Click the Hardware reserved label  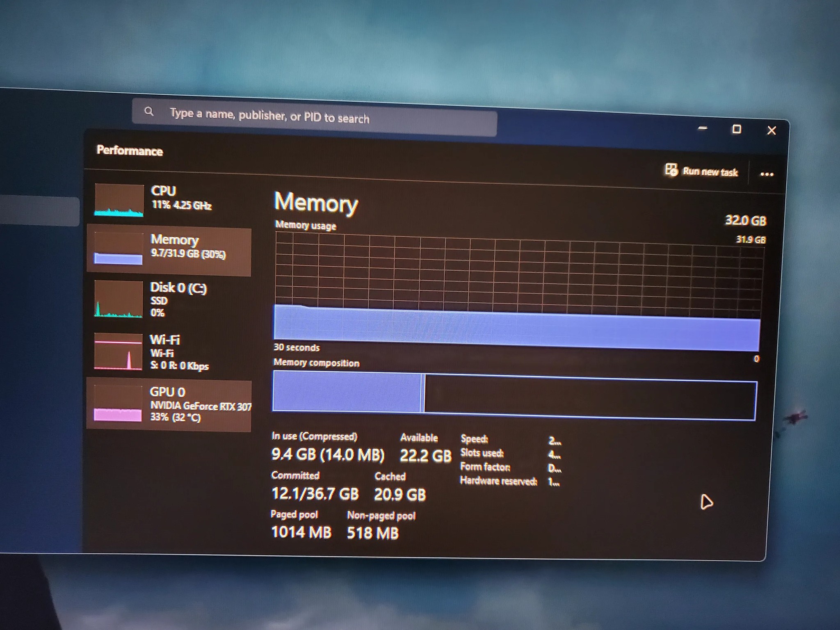[x=498, y=481]
